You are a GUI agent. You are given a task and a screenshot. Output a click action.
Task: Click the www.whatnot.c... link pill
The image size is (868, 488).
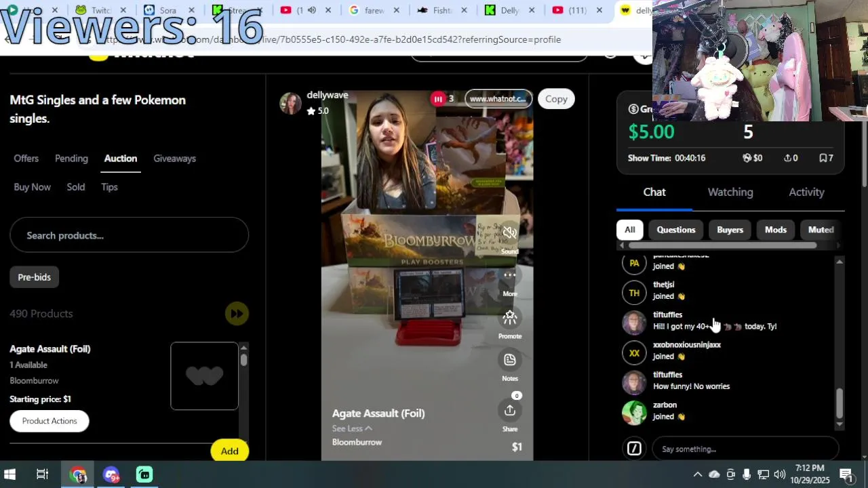pos(498,99)
